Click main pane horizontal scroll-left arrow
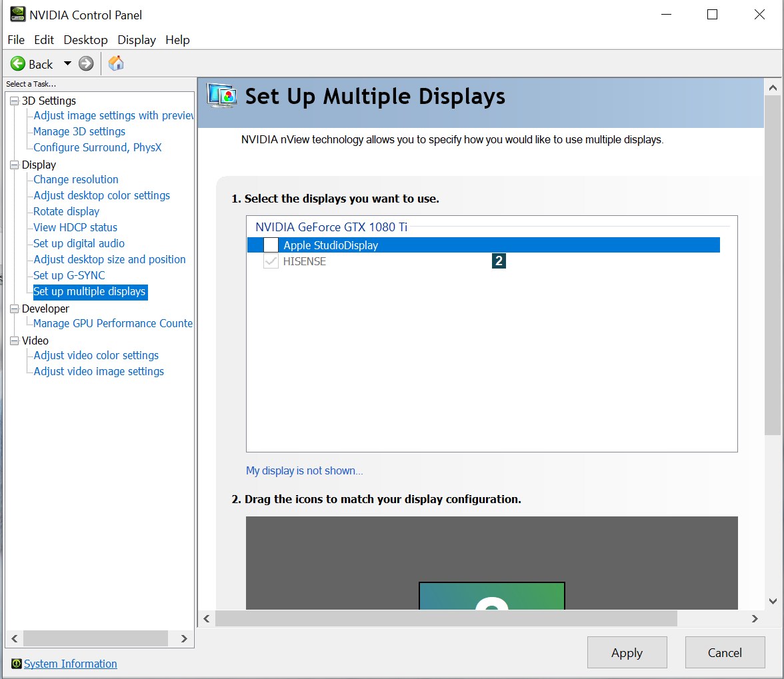Screen dimensions: 784x679 pyautogui.click(x=207, y=618)
